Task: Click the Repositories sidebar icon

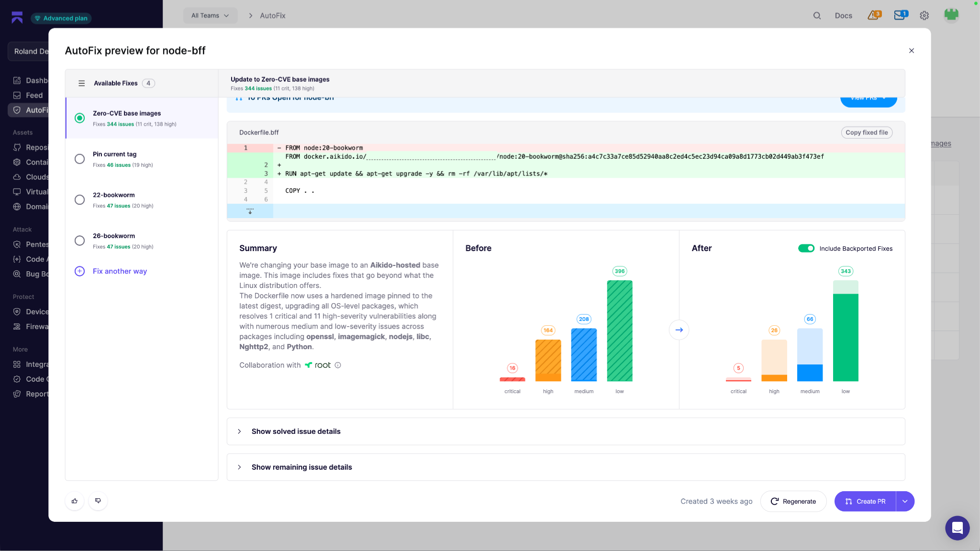Action: [17, 147]
